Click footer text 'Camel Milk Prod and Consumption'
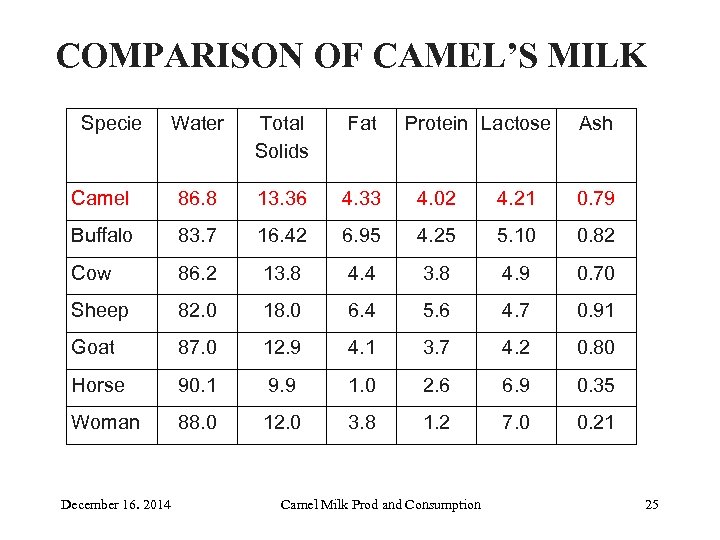This screenshot has height=540, width=720. (x=380, y=504)
